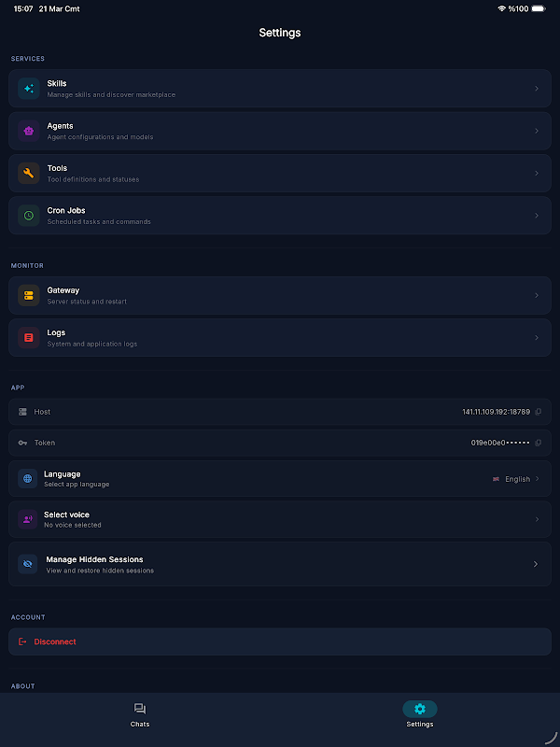Click the Cron Jobs clock icon
This screenshot has height=747, width=560.
tap(29, 216)
